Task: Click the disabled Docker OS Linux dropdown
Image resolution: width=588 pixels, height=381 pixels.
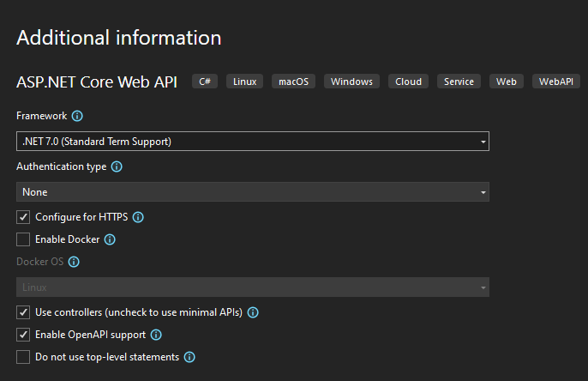Action: coord(253,287)
